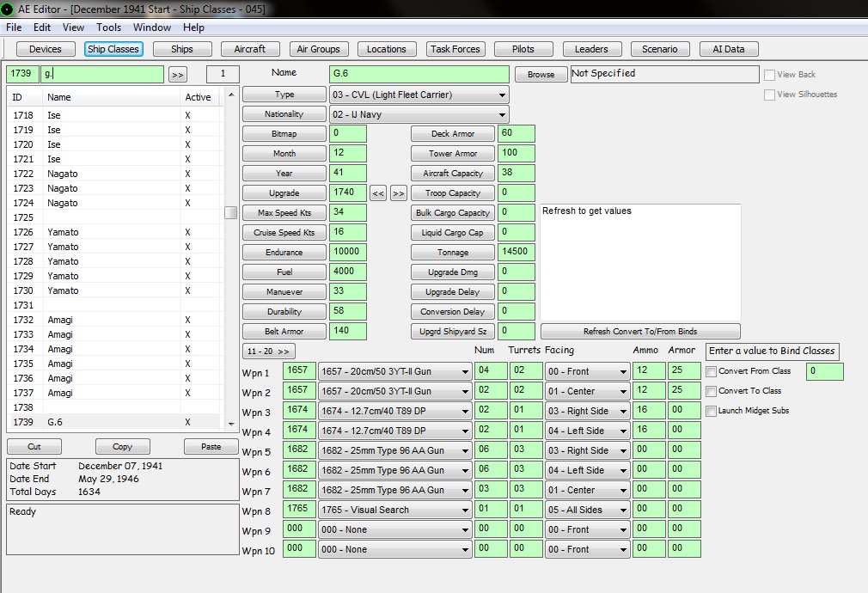This screenshot has width=868, height=593.
Task: Click the Tonnage value field 14500
Action: [x=516, y=252]
